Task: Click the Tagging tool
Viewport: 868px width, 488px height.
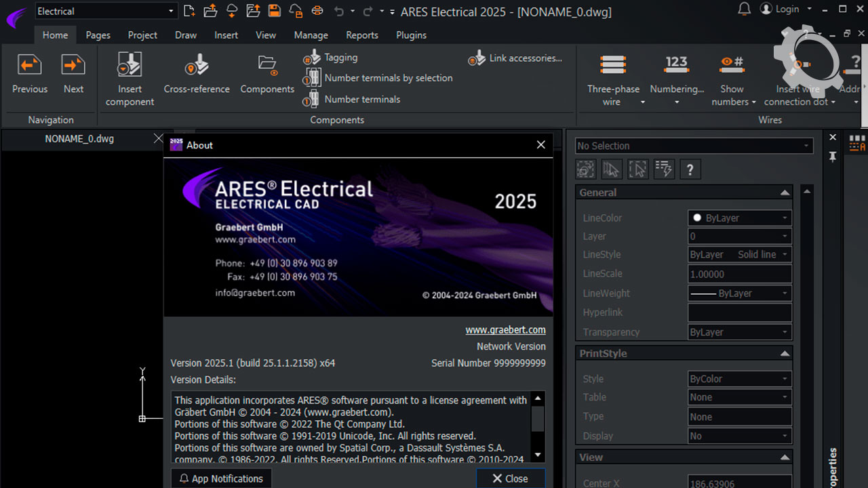Action: 331,58
